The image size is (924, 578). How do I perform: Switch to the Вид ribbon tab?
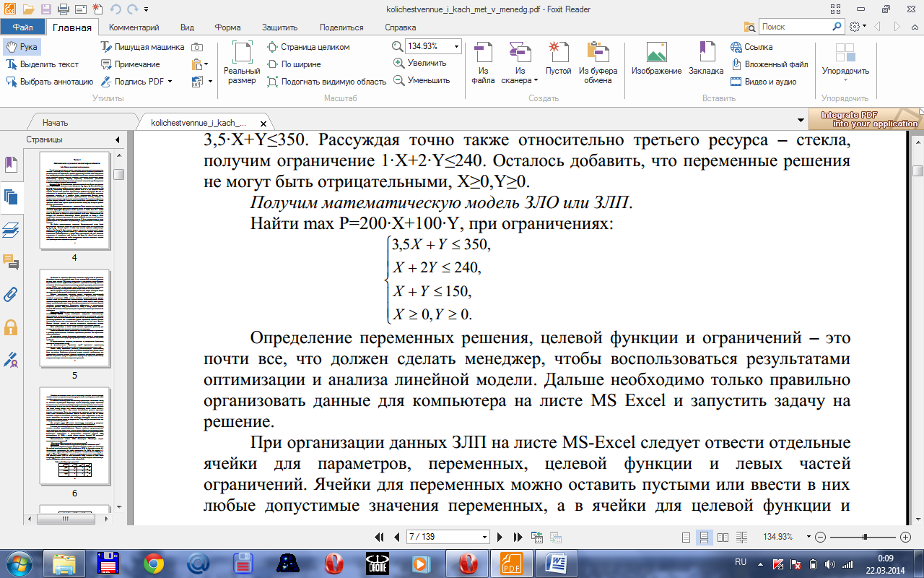pyautogui.click(x=187, y=27)
